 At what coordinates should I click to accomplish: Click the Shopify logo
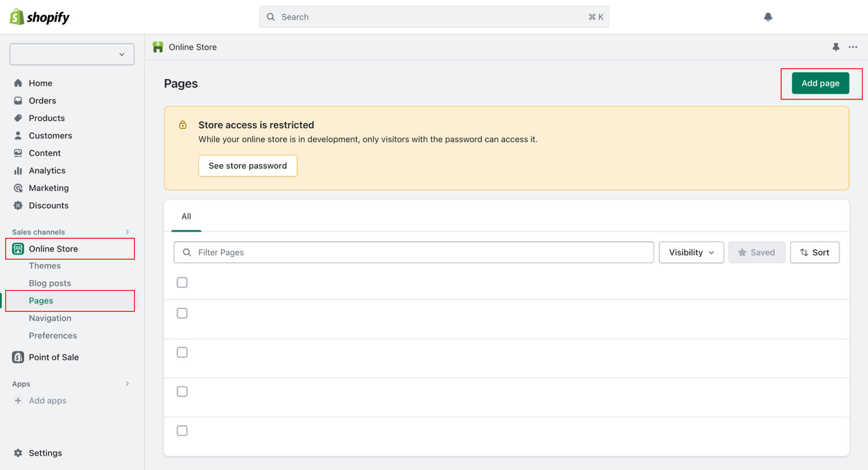tap(39, 17)
